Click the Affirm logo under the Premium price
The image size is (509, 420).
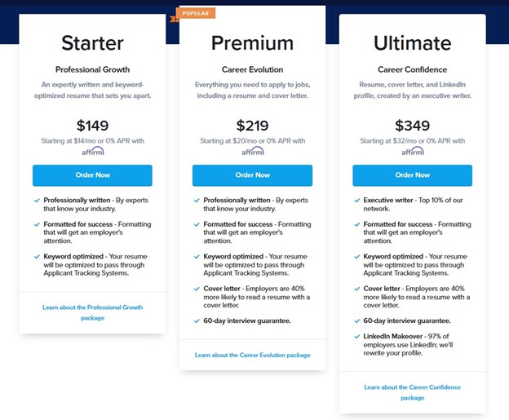tap(253, 151)
